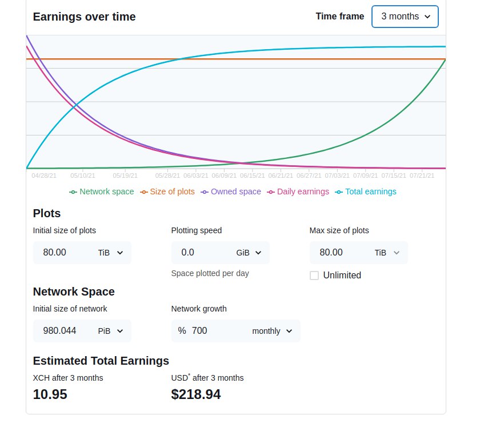Enable the Unlimited checkbox

tap(314, 276)
